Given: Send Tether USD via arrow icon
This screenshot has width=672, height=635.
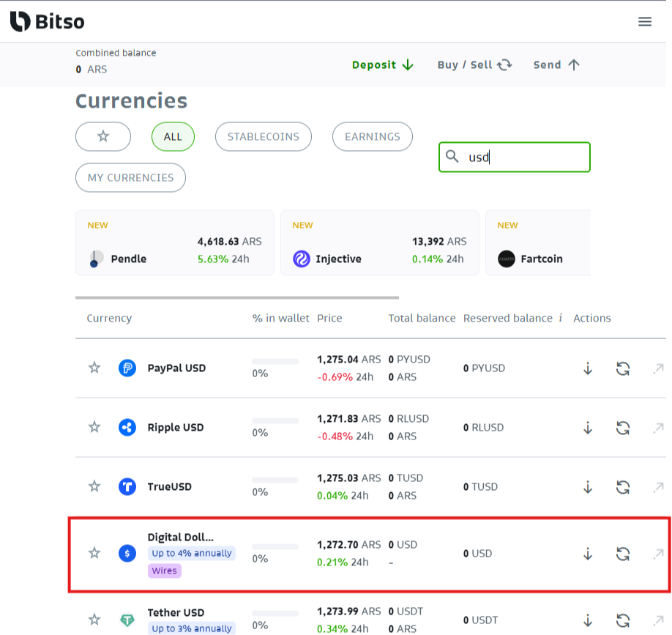Looking at the screenshot, I should (x=658, y=620).
